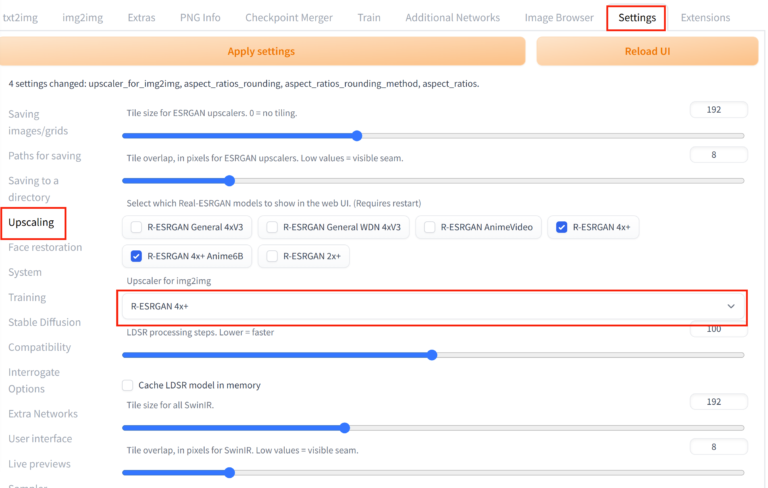Screen dimensions: 768x488
Task: Open Saving images/grids settings section
Action: [38, 122]
